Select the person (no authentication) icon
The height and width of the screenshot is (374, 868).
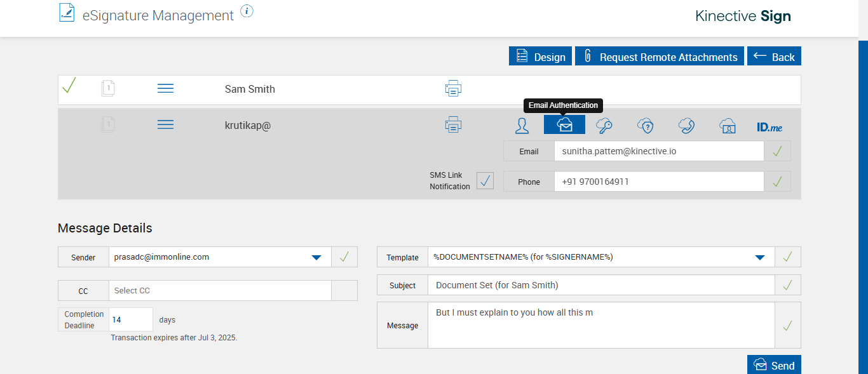pos(522,125)
